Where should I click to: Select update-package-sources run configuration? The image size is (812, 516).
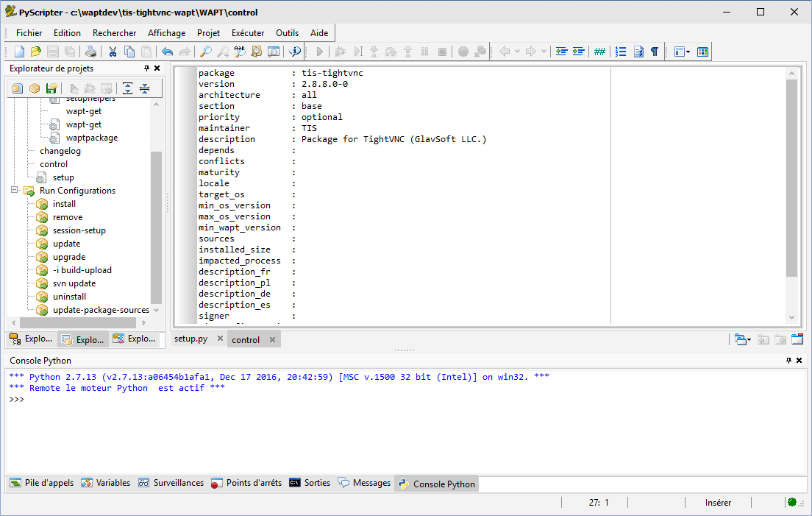tap(101, 310)
